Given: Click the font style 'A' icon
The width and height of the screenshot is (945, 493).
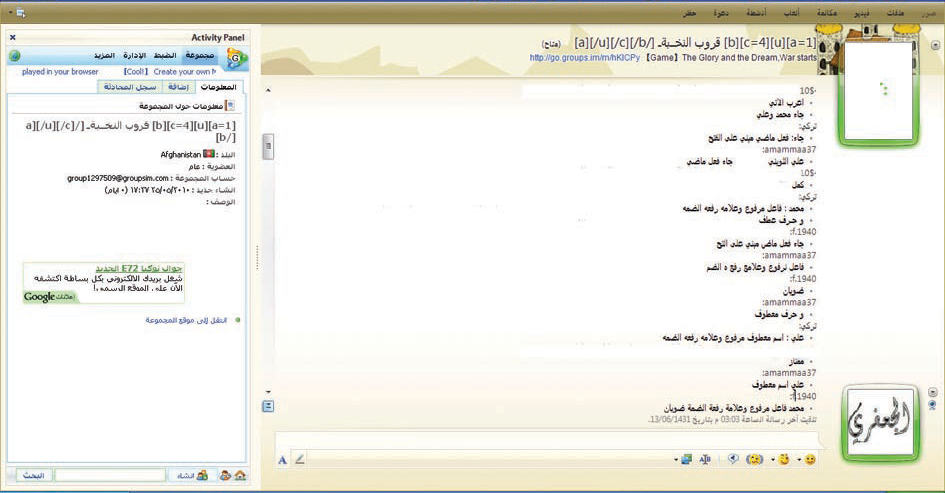Looking at the screenshot, I should pyautogui.click(x=283, y=459).
